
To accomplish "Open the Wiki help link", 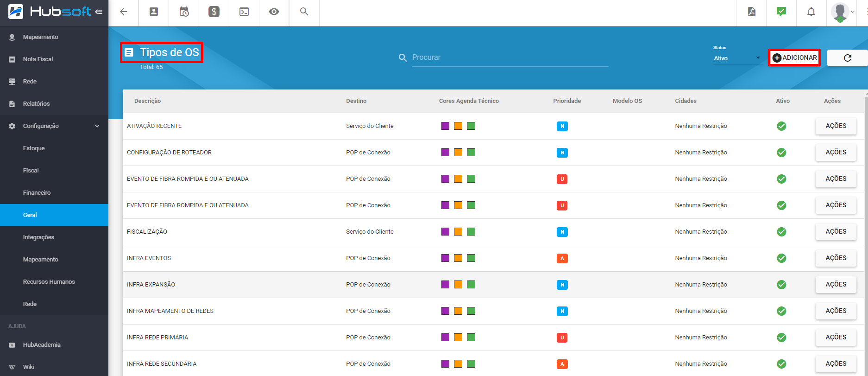I will pos(54,367).
